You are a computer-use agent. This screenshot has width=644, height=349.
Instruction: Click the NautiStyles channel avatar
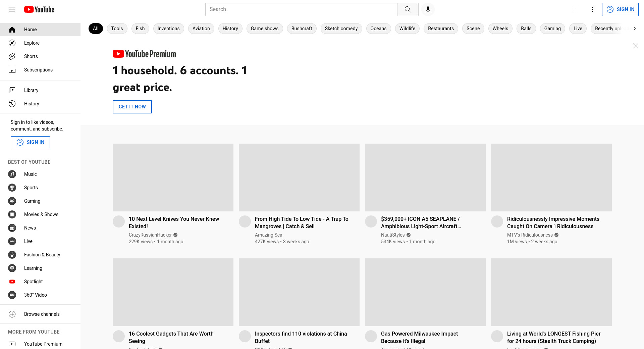click(371, 221)
